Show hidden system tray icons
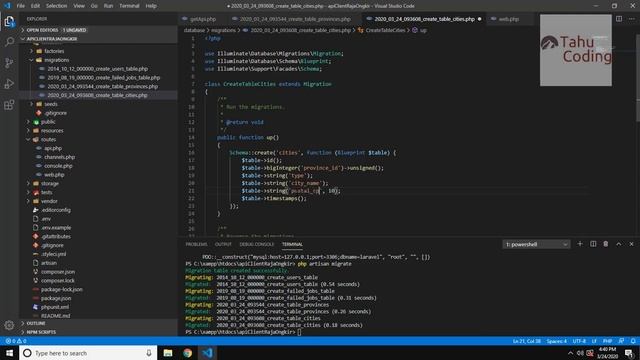Viewport: 640px width, 360px height. [x=570, y=353]
